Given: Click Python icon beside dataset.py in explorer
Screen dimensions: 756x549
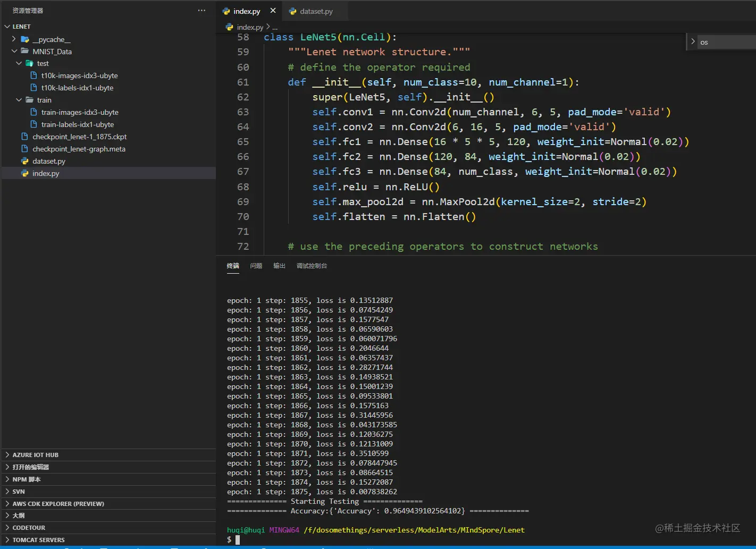Looking at the screenshot, I should 24,161.
